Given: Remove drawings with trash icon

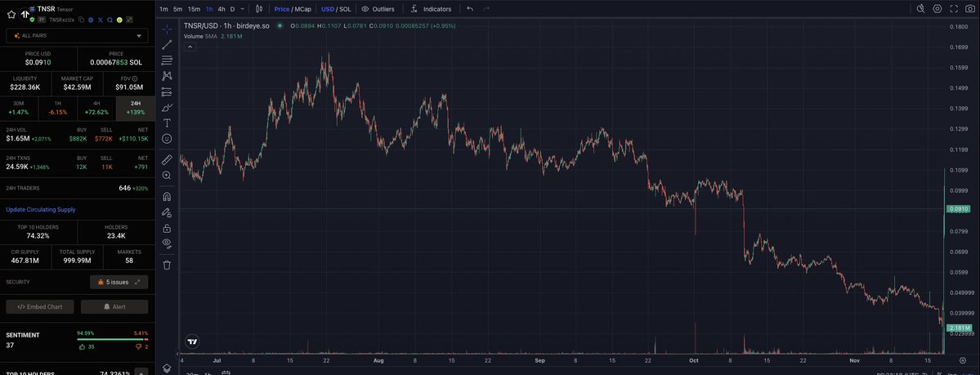Looking at the screenshot, I should [x=167, y=265].
